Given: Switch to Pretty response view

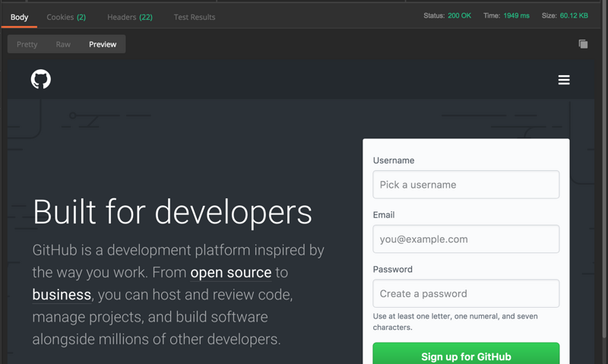Looking at the screenshot, I should pos(27,44).
